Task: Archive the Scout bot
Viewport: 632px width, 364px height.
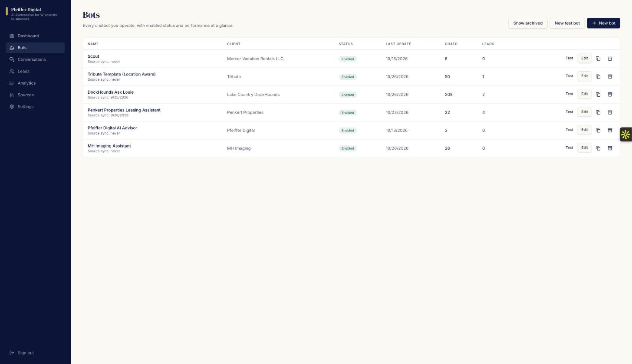Action: point(610,59)
